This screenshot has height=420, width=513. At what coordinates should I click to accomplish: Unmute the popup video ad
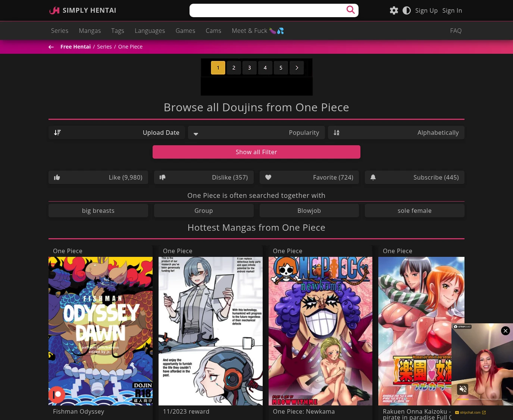click(463, 389)
